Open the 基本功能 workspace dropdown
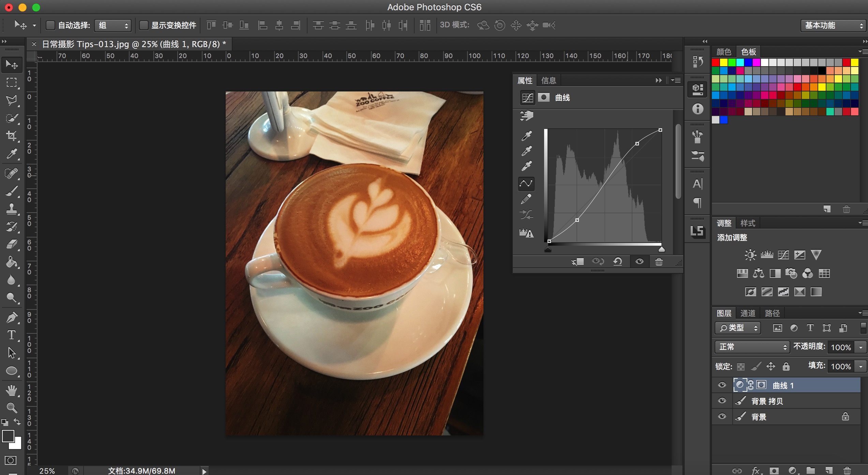The height and width of the screenshot is (475, 868). point(833,25)
